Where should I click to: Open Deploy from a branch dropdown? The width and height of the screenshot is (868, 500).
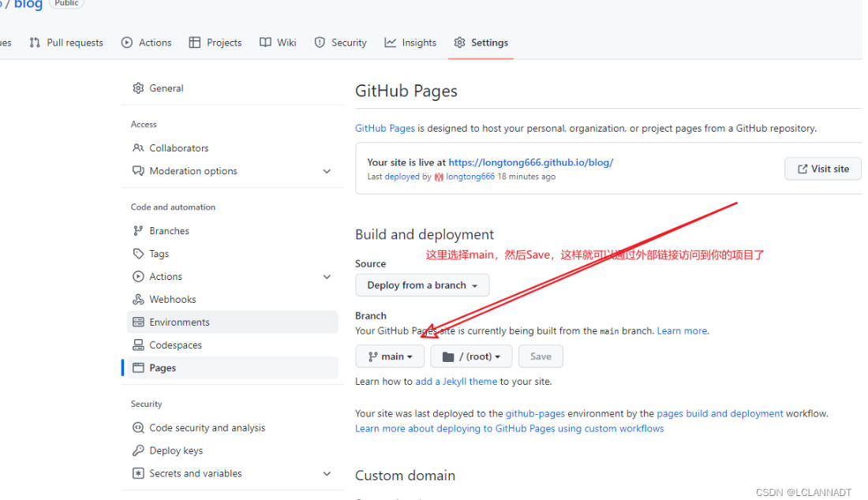[x=422, y=285]
